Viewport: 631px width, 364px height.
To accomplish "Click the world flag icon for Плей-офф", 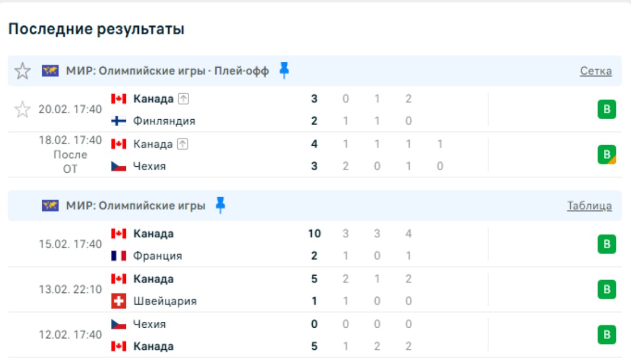I will coord(50,71).
